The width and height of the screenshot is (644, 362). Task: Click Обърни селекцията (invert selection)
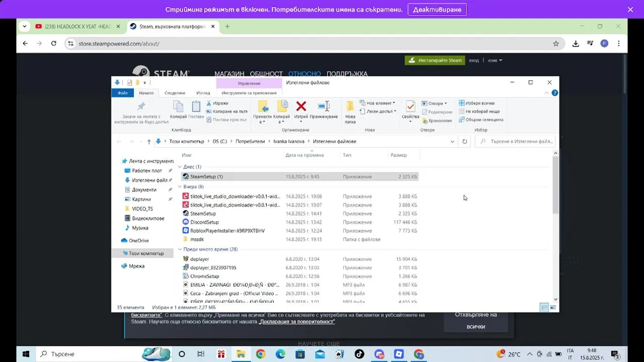480,120
